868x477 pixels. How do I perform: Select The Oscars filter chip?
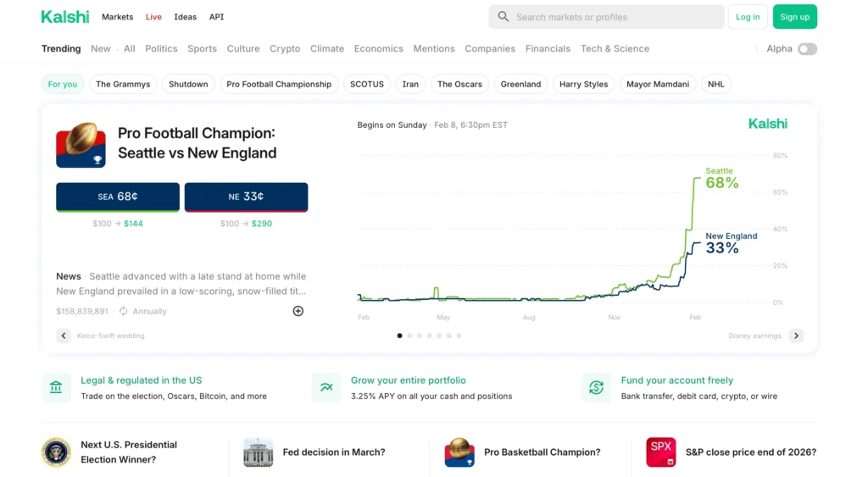[459, 84]
